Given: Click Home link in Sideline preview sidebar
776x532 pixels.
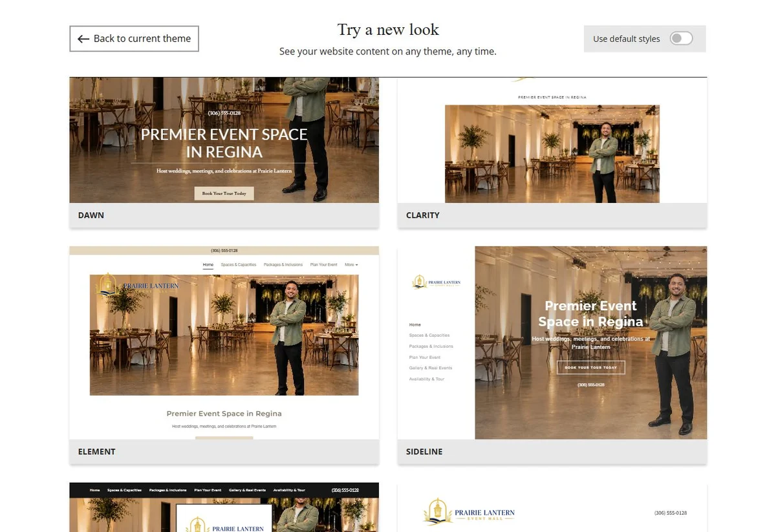Looking at the screenshot, I should pyautogui.click(x=415, y=325).
